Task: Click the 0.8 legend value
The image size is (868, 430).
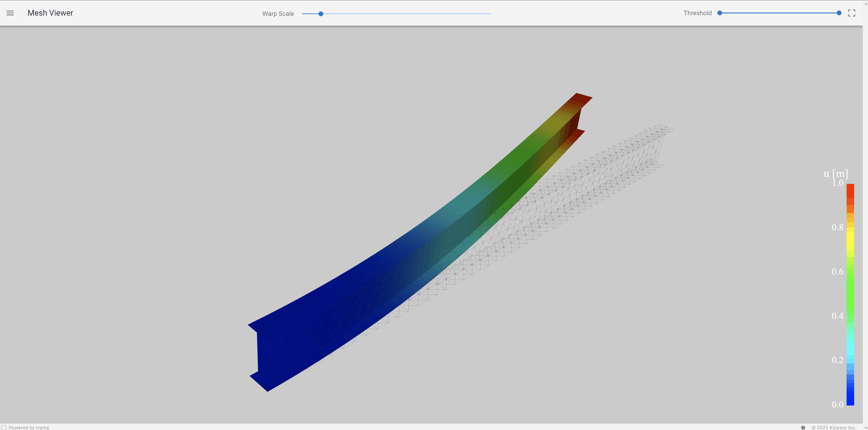Action: click(837, 227)
